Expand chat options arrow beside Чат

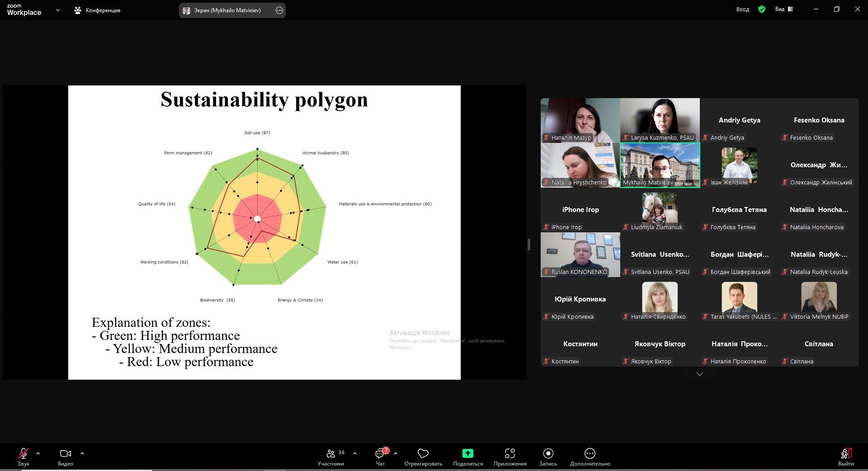point(396,453)
